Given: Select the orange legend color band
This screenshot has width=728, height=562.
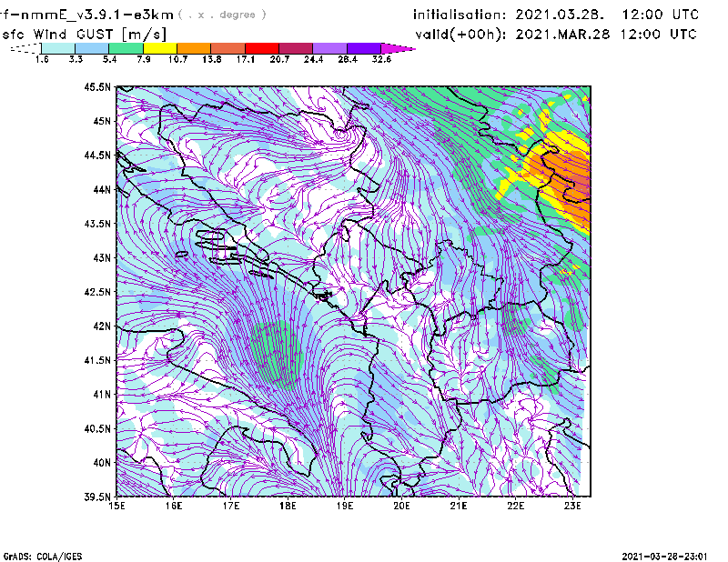Looking at the screenshot, I should pyautogui.click(x=193, y=48).
